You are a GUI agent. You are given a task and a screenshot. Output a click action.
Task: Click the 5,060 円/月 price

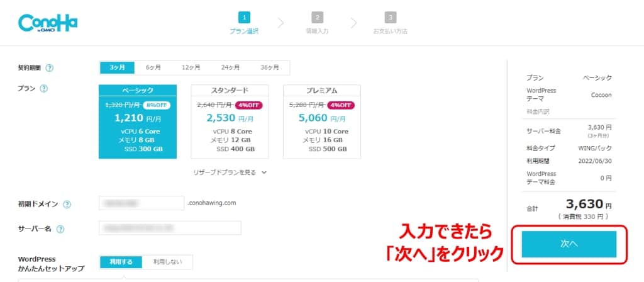[x=321, y=119]
